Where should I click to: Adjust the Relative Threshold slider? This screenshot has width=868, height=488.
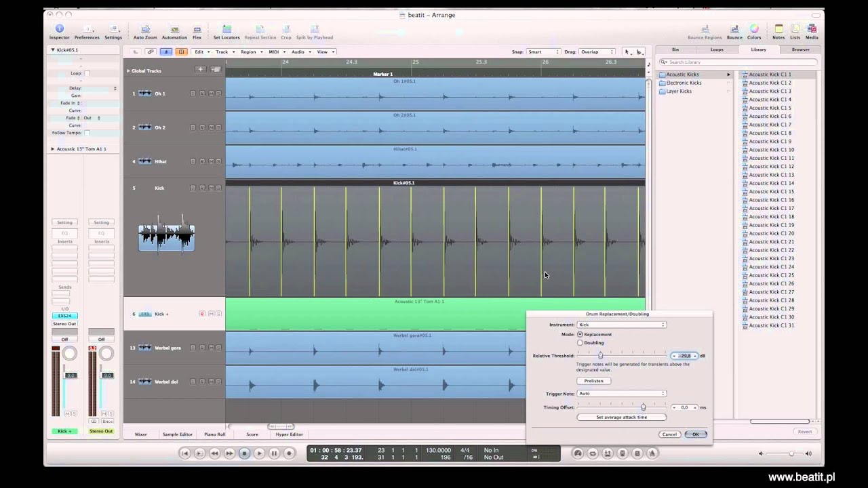[x=600, y=355]
